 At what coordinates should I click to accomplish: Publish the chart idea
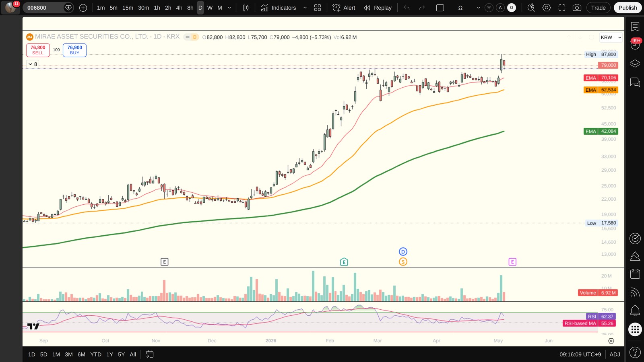[x=627, y=8]
